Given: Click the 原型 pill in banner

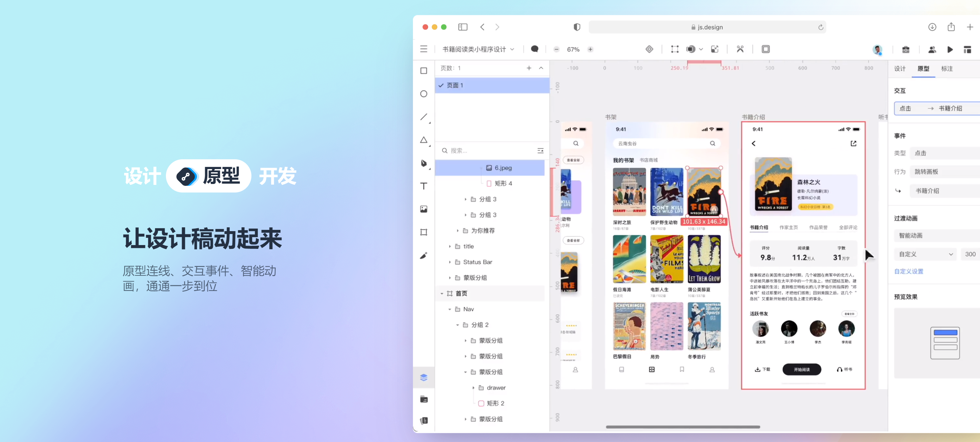Looking at the screenshot, I should pyautogui.click(x=208, y=176).
